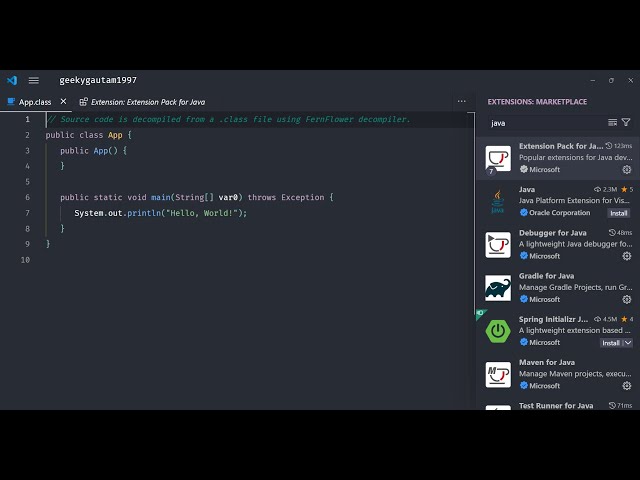The width and height of the screenshot is (640, 480).
Task: Close the App.class tab
Action: (x=63, y=101)
